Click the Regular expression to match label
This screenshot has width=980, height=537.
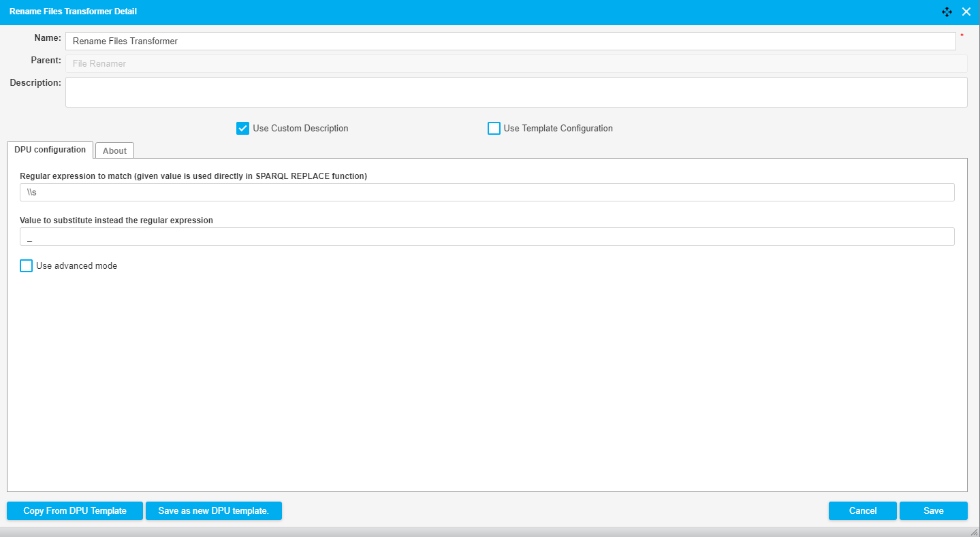pos(193,176)
